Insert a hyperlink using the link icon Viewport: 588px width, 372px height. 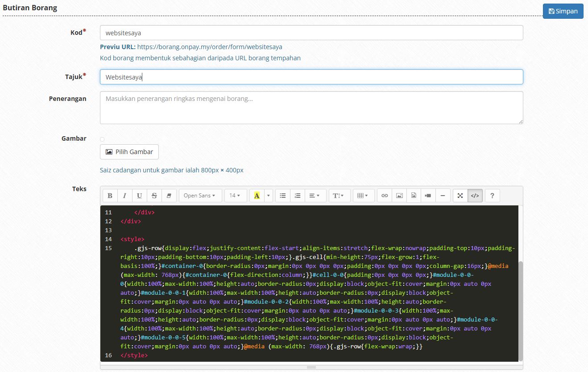click(384, 195)
